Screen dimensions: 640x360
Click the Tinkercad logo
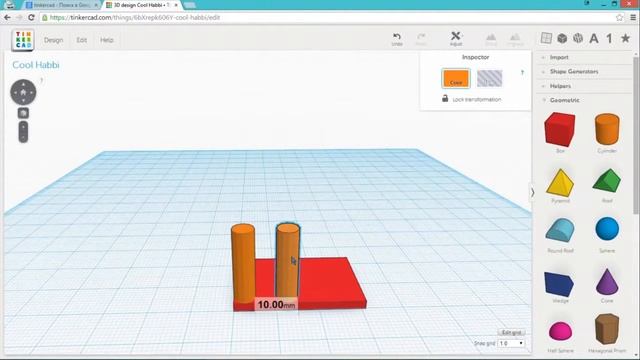(23, 40)
